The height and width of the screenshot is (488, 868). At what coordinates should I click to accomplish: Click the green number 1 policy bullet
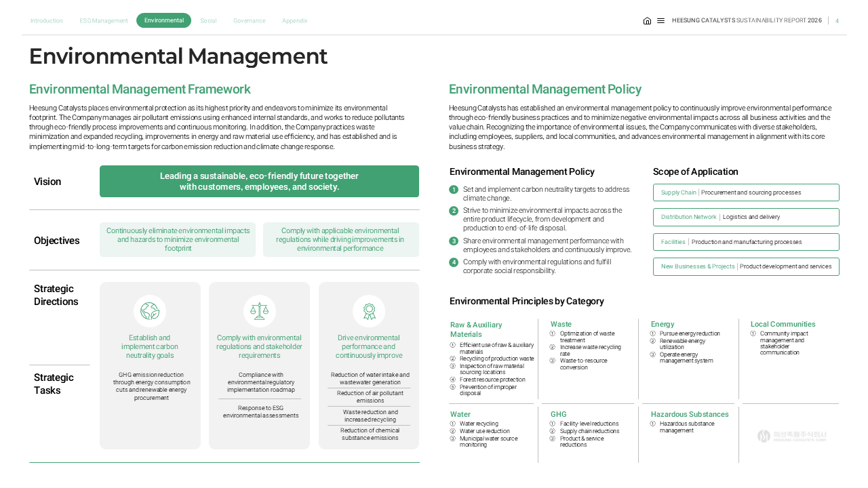[x=454, y=190]
